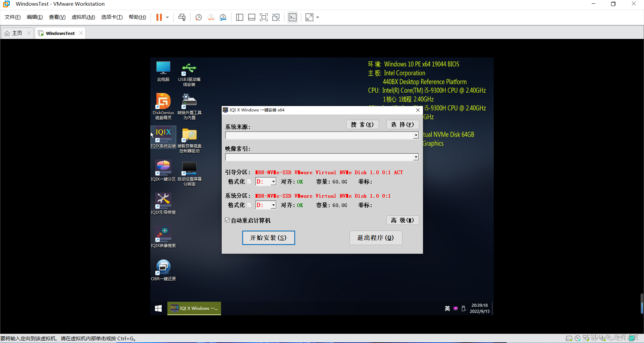Viewport: 644px width, 343px height.
Task: Take a snapshot of the VM
Action: [x=199, y=17]
